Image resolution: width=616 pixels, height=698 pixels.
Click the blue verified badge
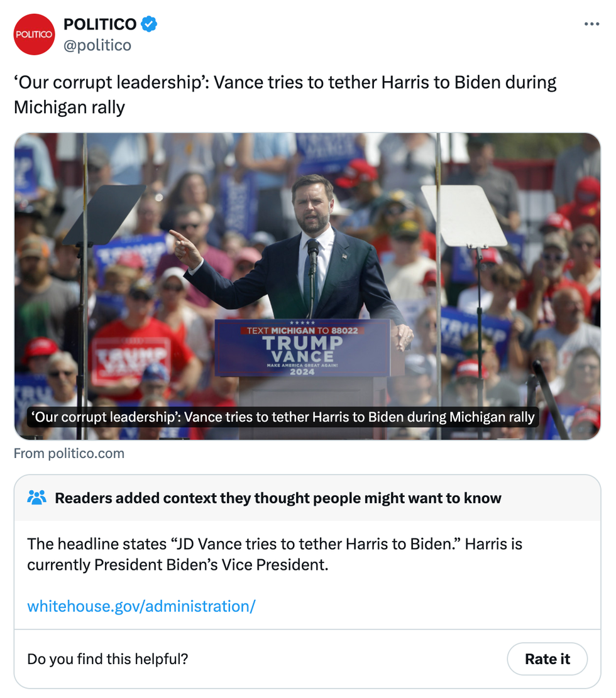pos(149,25)
